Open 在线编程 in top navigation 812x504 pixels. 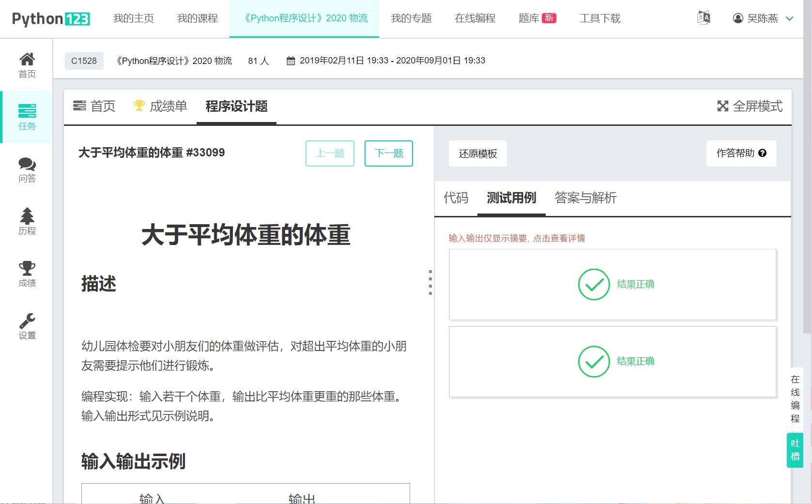(475, 18)
